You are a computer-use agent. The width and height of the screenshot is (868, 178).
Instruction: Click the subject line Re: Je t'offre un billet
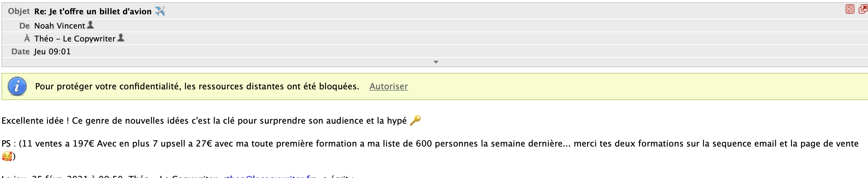tap(93, 11)
